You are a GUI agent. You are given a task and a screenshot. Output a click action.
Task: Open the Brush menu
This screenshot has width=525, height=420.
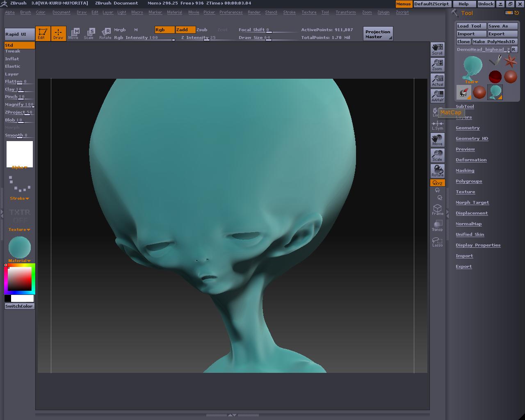(25, 12)
